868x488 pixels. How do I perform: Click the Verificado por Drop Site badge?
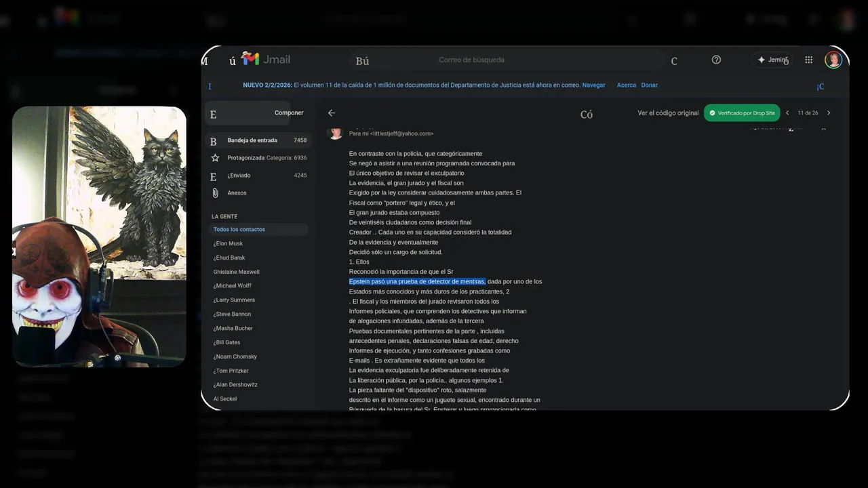point(742,113)
